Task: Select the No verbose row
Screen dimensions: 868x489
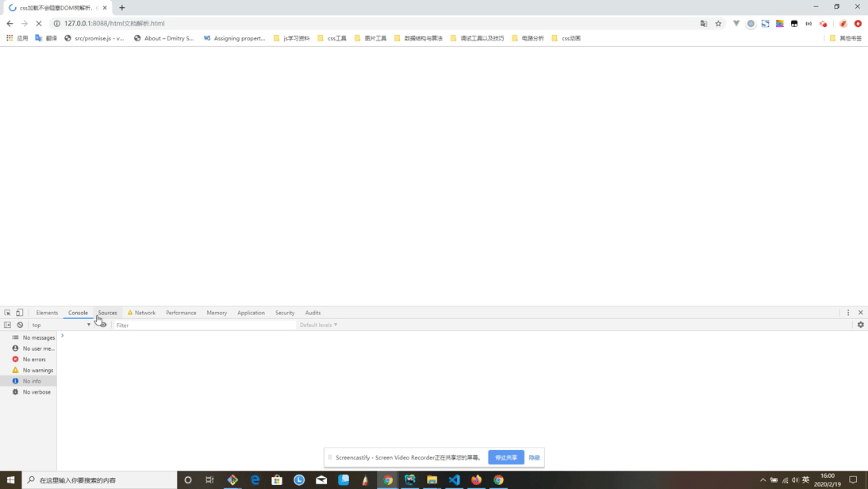Action: [x=29, y=392]
